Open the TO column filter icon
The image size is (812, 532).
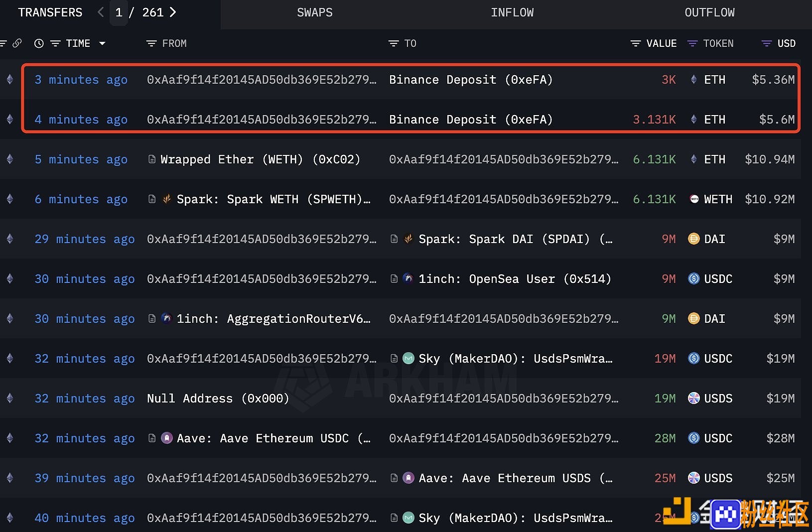pyautogui.click(x=394, y=43)
